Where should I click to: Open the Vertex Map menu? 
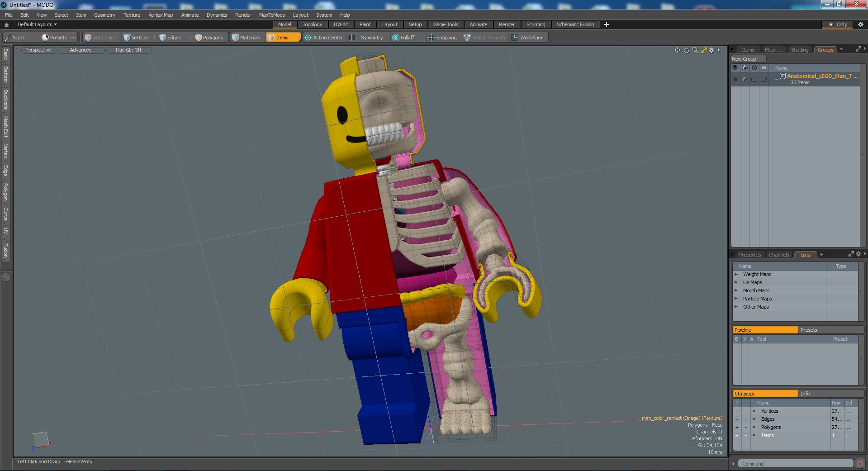(x=161, y=15)
